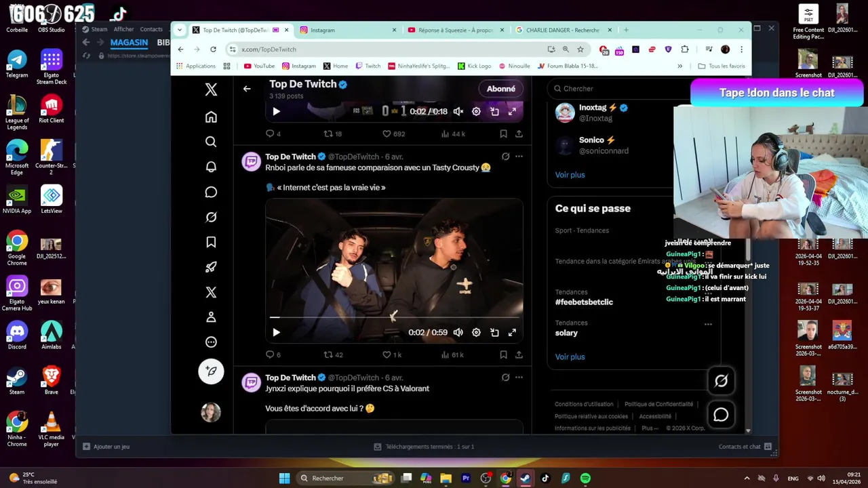Open OBS Studio from the taskbar

tap(486, 479)
